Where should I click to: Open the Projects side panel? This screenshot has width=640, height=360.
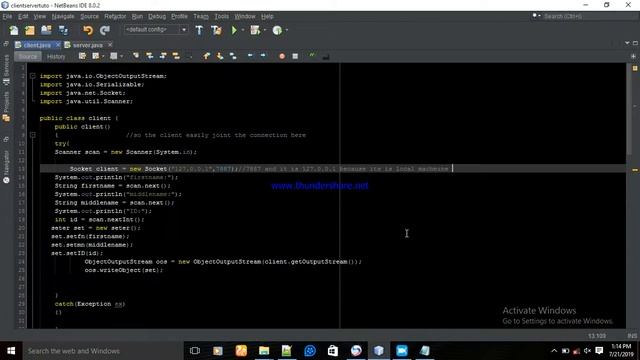coord(6,106)
